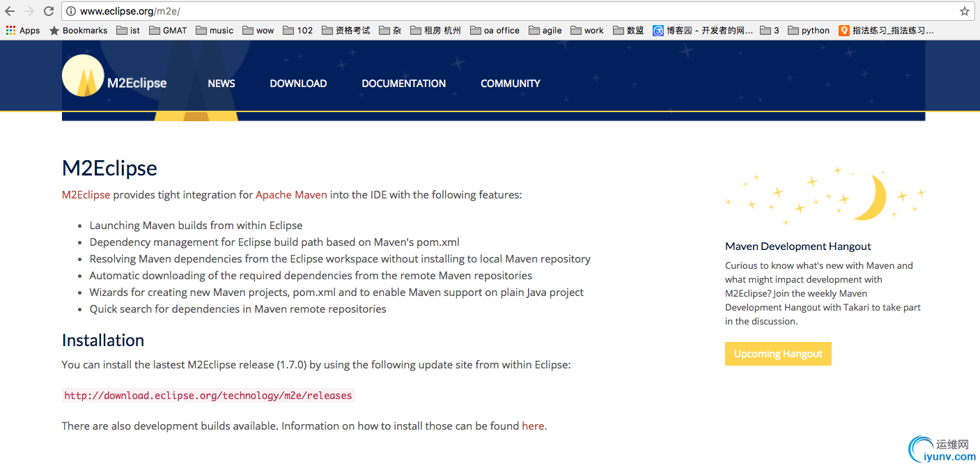The image size is (980, 468).
Task: Click the M2Eclipse page heading
Action: (x=109, y=169)
